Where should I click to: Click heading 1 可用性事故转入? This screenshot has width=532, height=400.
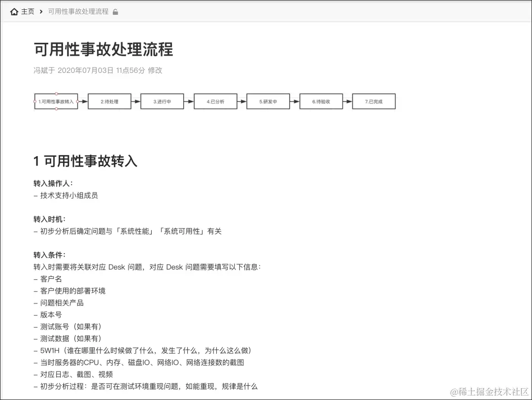coord(86,161)
